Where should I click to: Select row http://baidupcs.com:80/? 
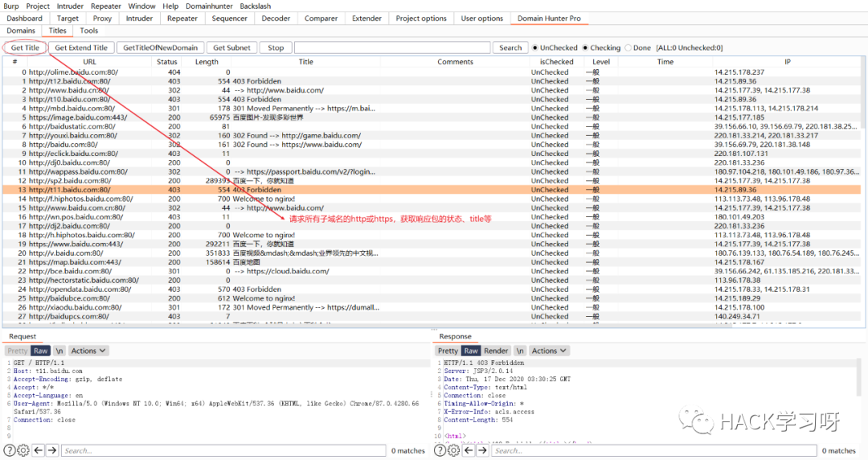(x=432, y=317)
